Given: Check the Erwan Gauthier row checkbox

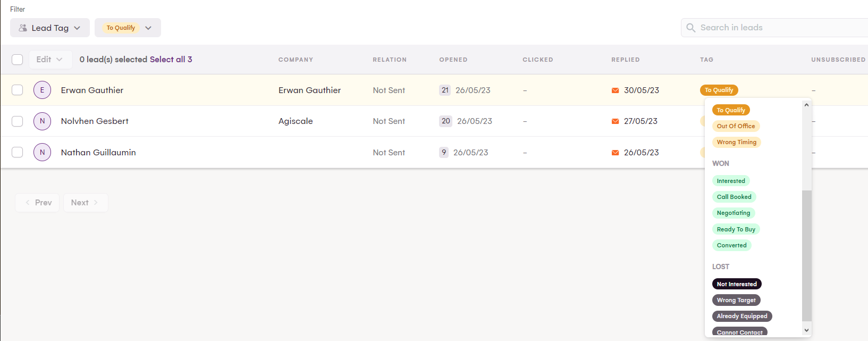Looking at the screenshot, I should pyautogui.click(x=18, y=90).
